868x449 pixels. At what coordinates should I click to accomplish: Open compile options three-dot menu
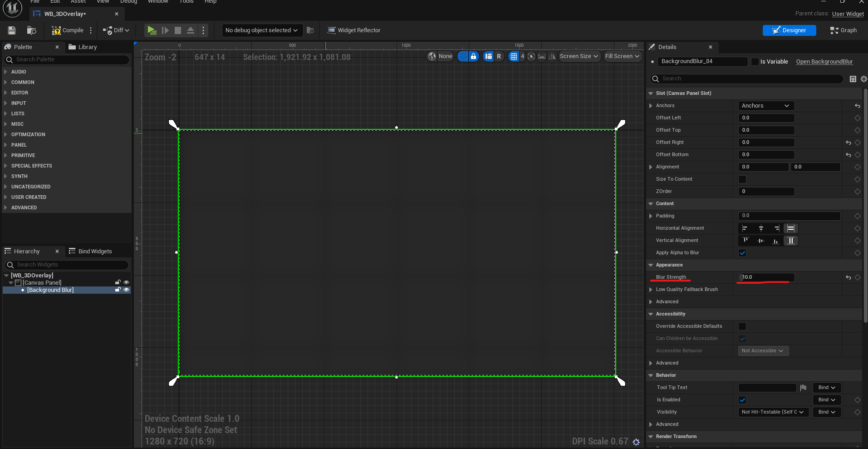pyautogui.click(x=91, y=30)
